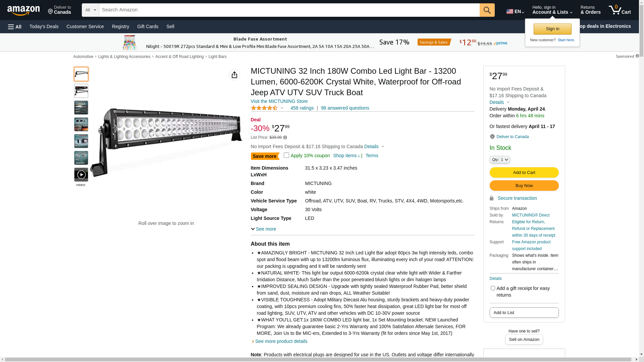Open the All hamburger menu
The height and width of the screenshot is (362, 644).
pos(15,27)
